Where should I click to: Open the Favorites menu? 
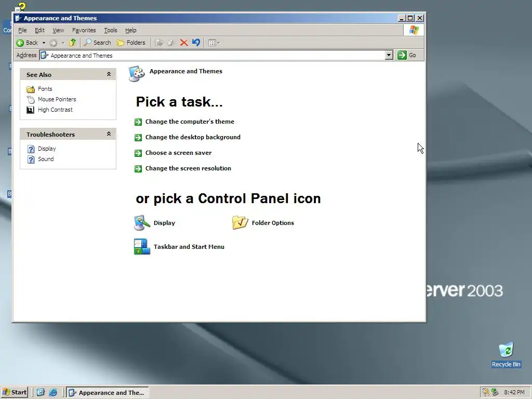(x=84, y=30)
